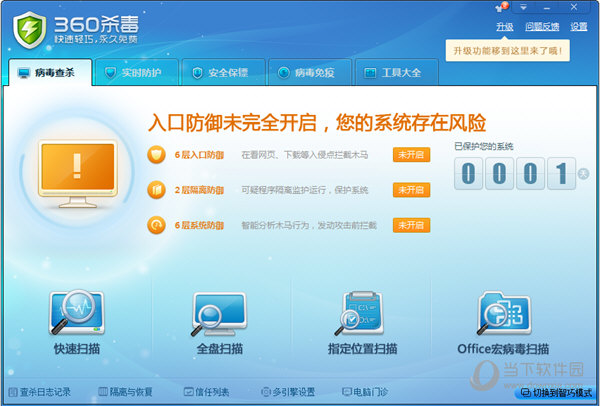Open the 病毒免疫 tab
This screenshot has width=600, height=406.
tap(310, 72)
